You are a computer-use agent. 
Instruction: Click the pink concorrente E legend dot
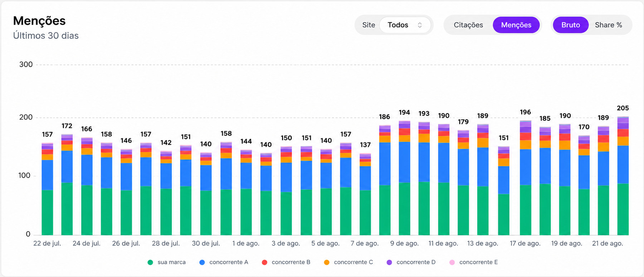(x=452, y=262)
